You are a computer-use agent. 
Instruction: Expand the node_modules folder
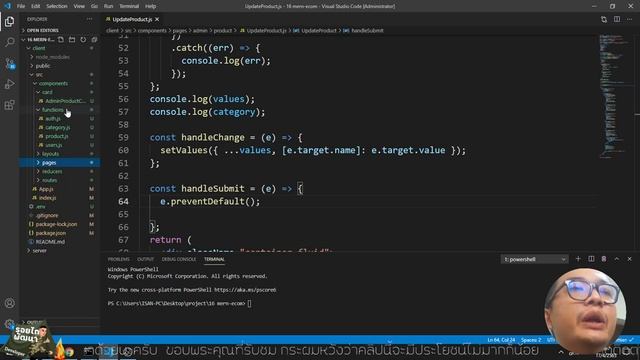click(x=52, y=57)
